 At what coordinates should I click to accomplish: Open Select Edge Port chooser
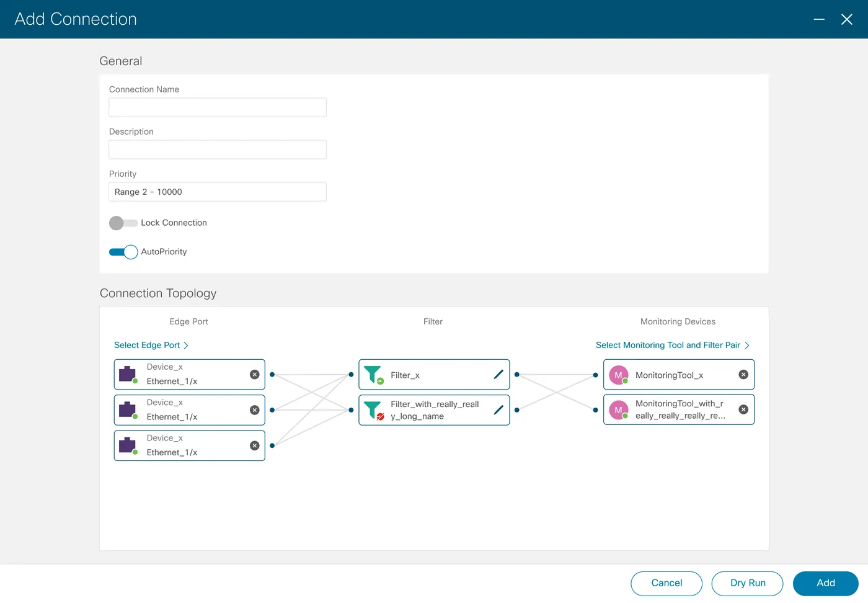151,345
